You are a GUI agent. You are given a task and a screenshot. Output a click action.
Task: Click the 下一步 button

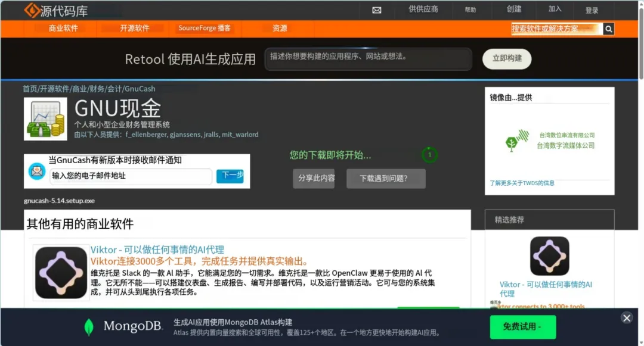pos(230,176)
